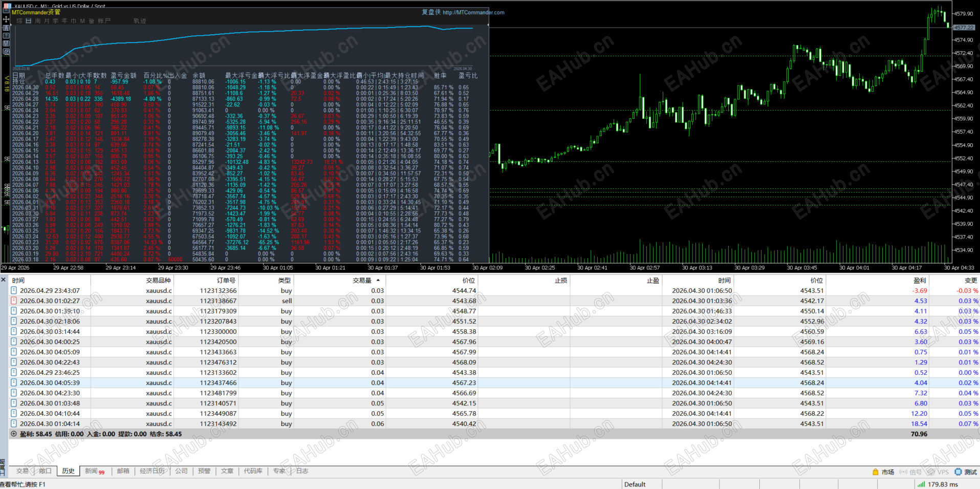Click the move-panel cross arrows icon

(6, 19)
